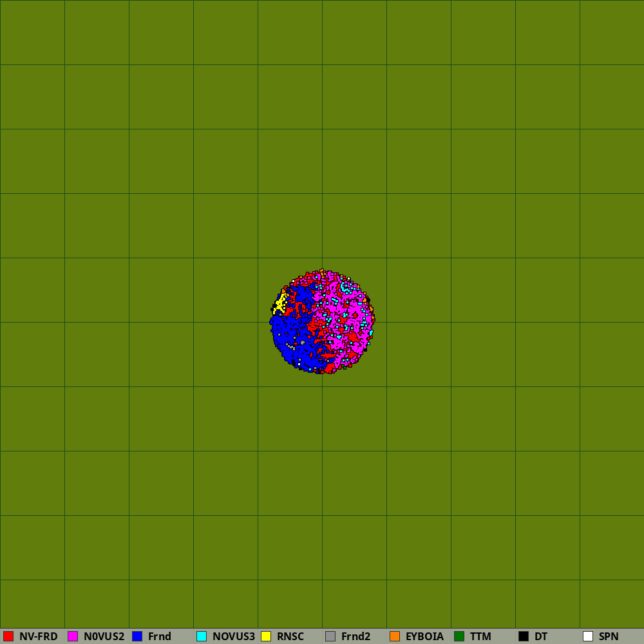Click the red NV-FRD legend swatch
The width and height of the screenshot is (644, 644).
click(x=8, y=636)
